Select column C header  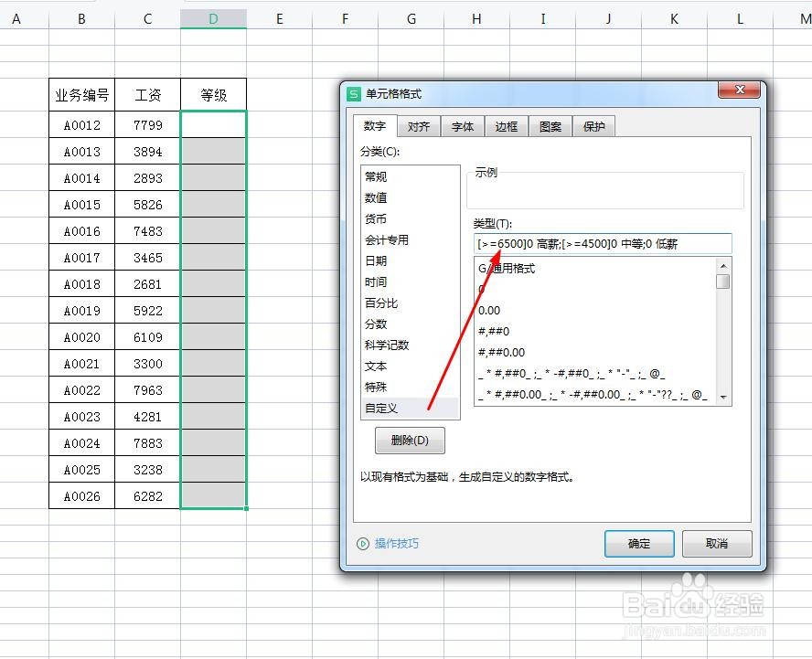pos(147,19)
